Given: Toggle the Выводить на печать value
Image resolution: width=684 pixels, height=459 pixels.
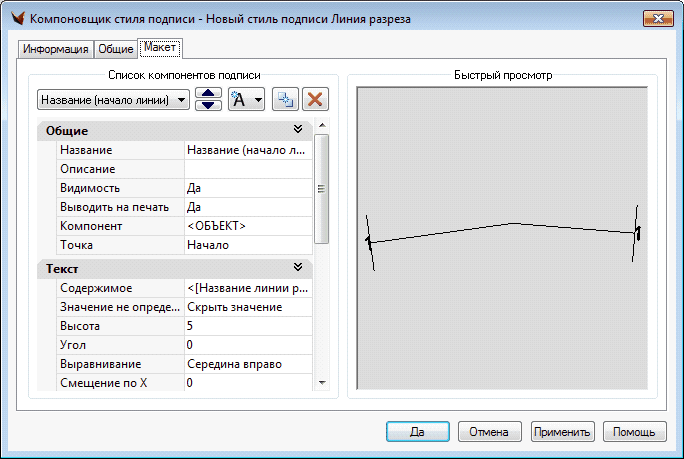Looking at the screenshot, I should (x=246, y=207).
